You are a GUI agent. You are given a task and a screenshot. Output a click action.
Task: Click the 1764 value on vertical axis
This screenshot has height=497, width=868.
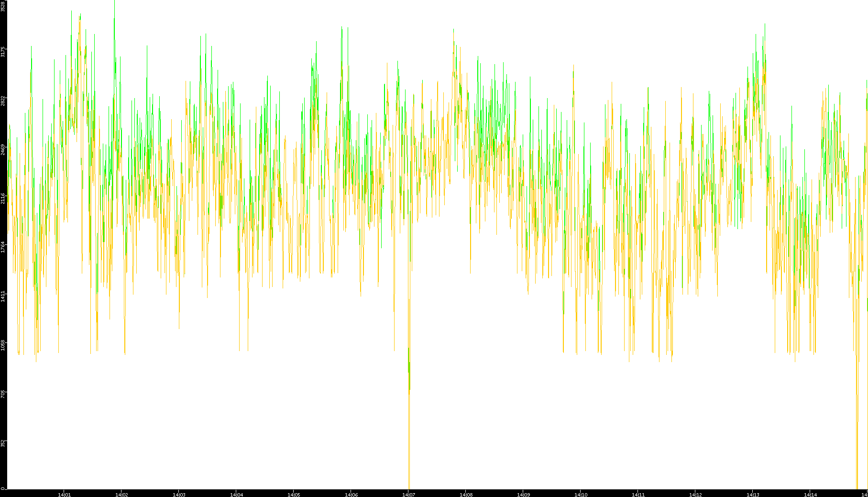[3, 247]
